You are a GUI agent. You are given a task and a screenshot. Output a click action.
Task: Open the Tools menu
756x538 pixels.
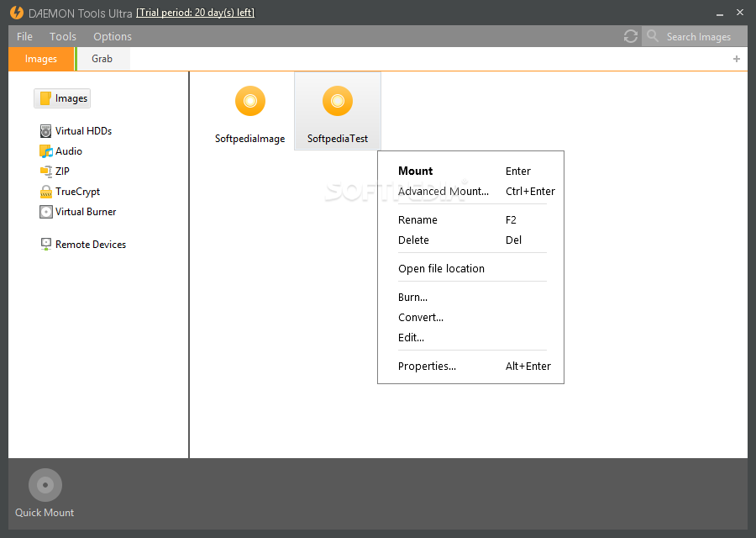[63, 37]
